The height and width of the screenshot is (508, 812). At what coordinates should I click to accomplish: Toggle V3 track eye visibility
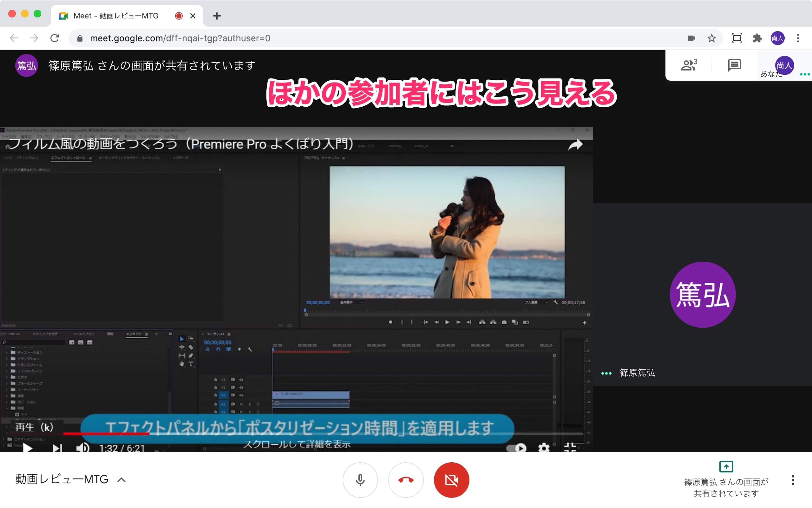241,380
